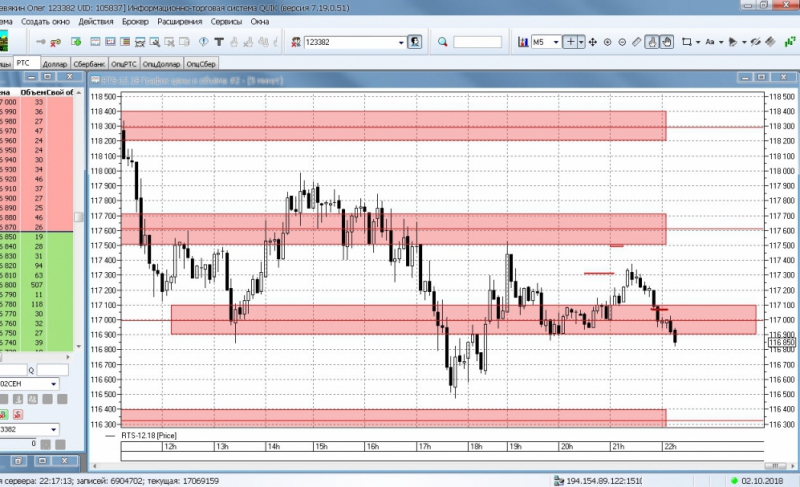Click the RTS-12.18 [Price] legend label

point(148,435)
